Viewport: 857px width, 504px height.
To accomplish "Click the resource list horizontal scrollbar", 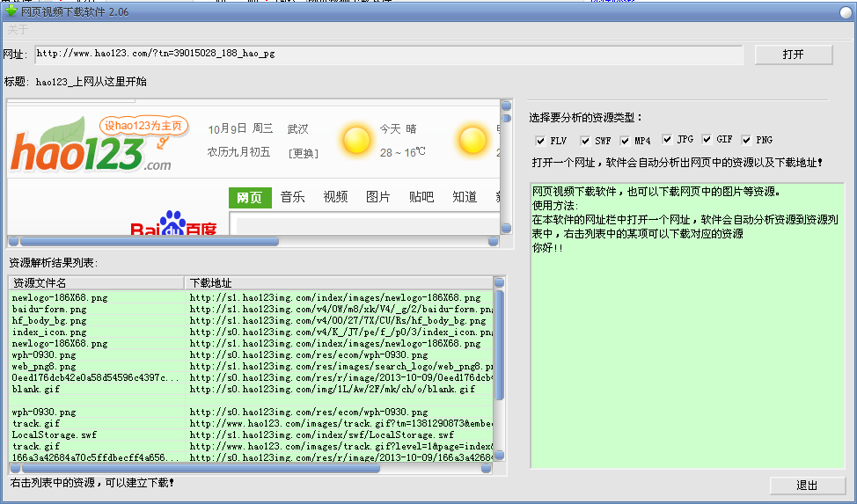I will tap(250, 469).
